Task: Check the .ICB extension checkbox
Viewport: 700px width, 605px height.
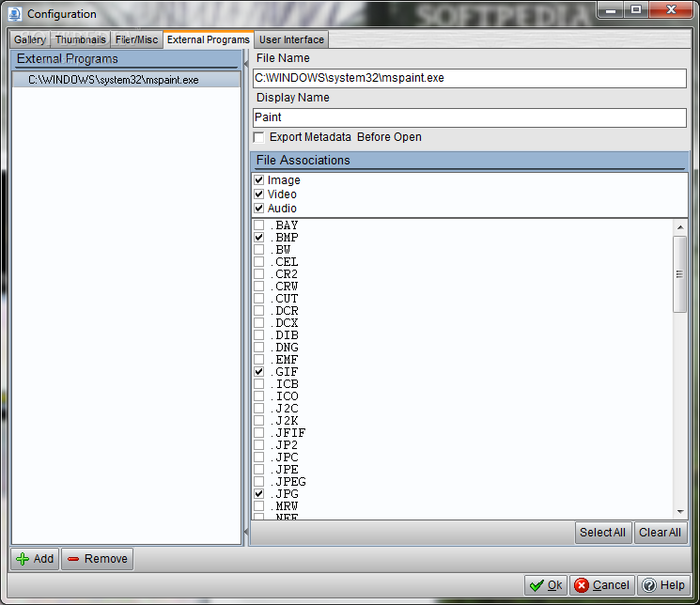Action: [259, 383]
